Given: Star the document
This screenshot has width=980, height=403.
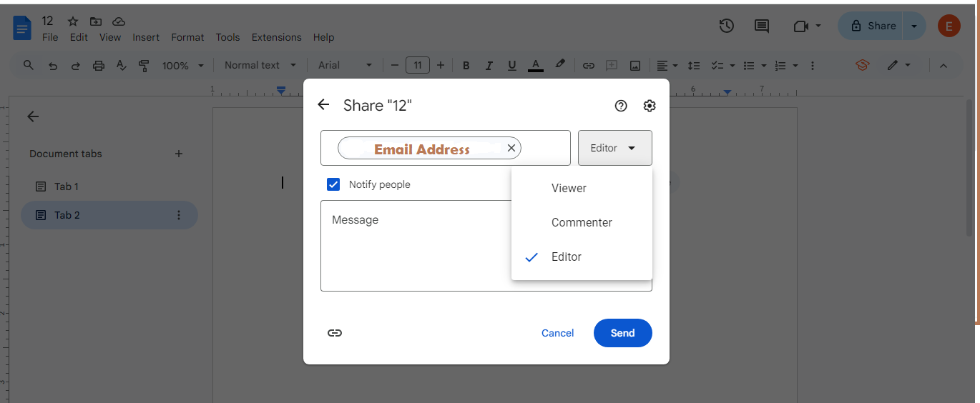Looking at the screenshot, I should tap(72, 21).
